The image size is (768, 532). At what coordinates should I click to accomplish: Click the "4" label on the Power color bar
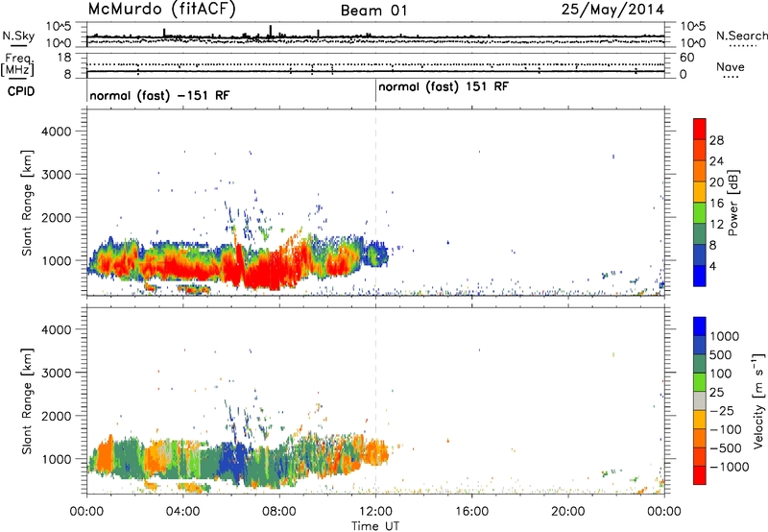pos(713,266)
